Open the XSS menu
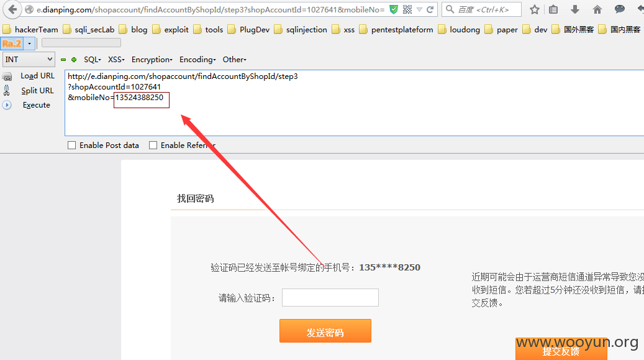644x360 pixels. point(116,60)
